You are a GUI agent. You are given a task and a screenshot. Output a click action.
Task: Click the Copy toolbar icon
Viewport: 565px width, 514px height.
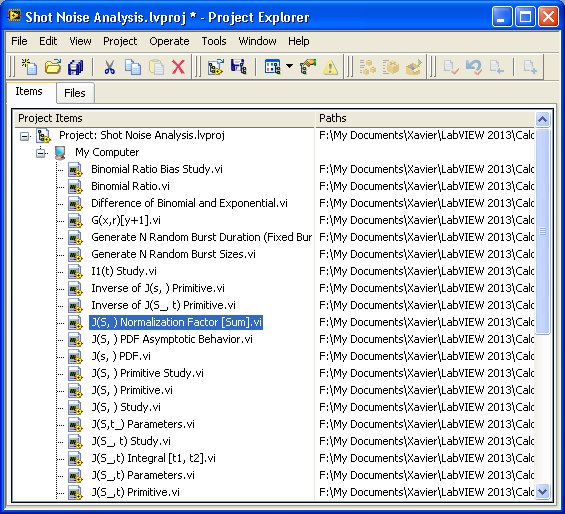(x=133, y=67)
